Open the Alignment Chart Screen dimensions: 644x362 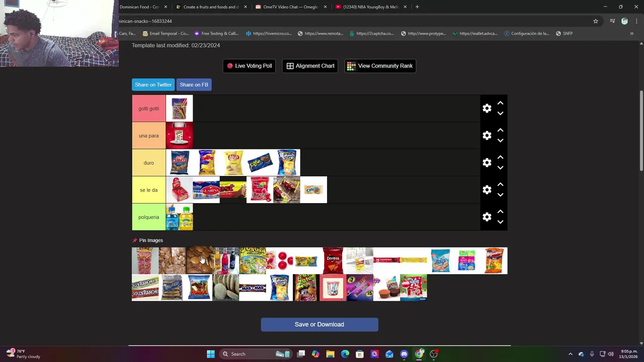(310, 66)
